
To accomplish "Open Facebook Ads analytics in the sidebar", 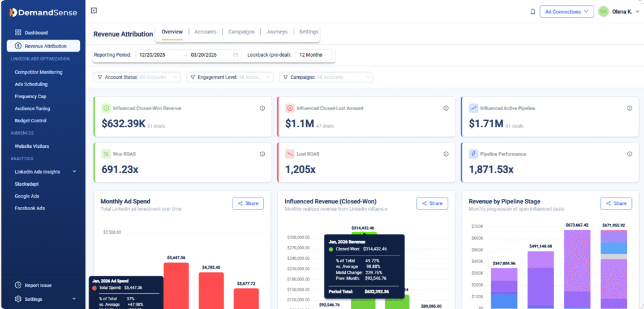I will [30, 208].
